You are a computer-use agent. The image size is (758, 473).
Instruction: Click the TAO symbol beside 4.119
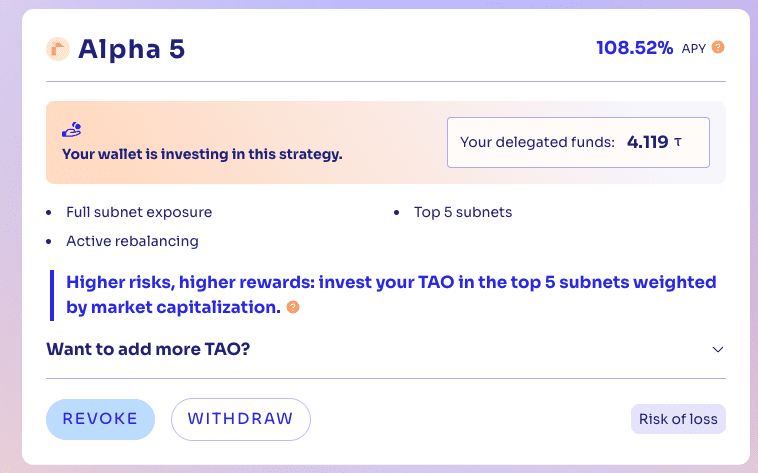click(678, 142)
